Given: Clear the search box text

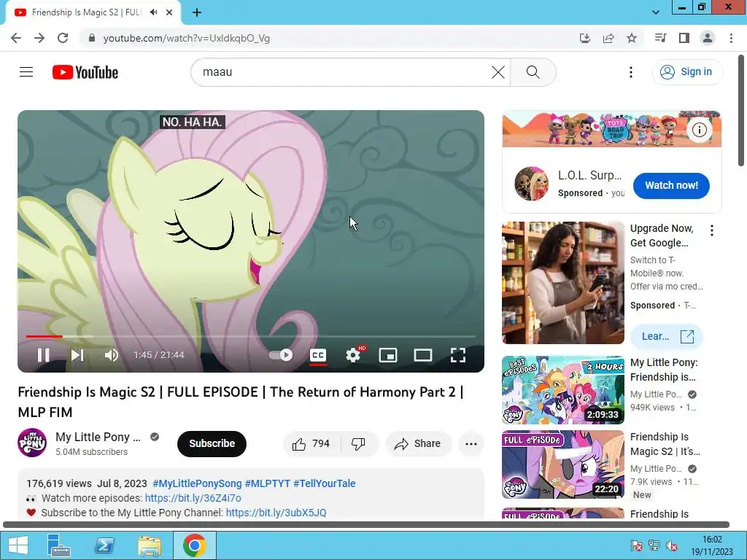Looking at the screenshot, I should coord(498,72).
